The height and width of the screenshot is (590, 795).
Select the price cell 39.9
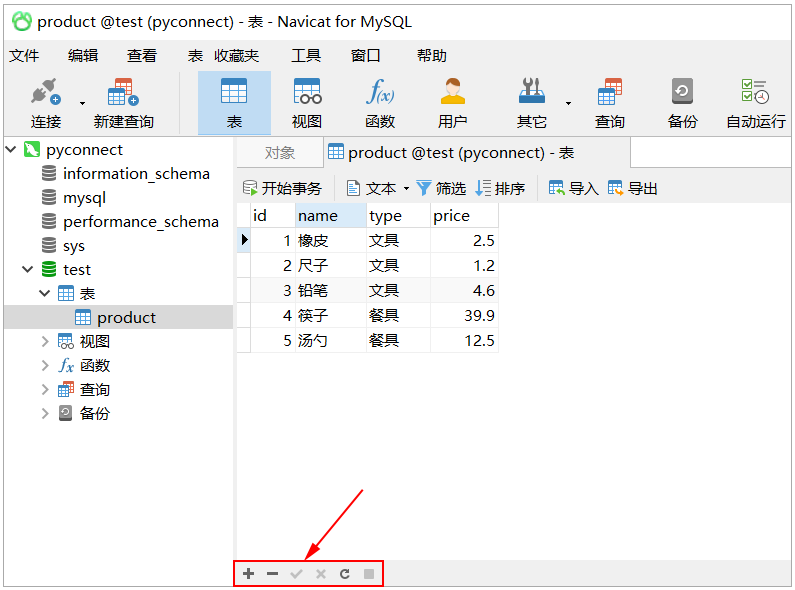click(x=464, y=315)
